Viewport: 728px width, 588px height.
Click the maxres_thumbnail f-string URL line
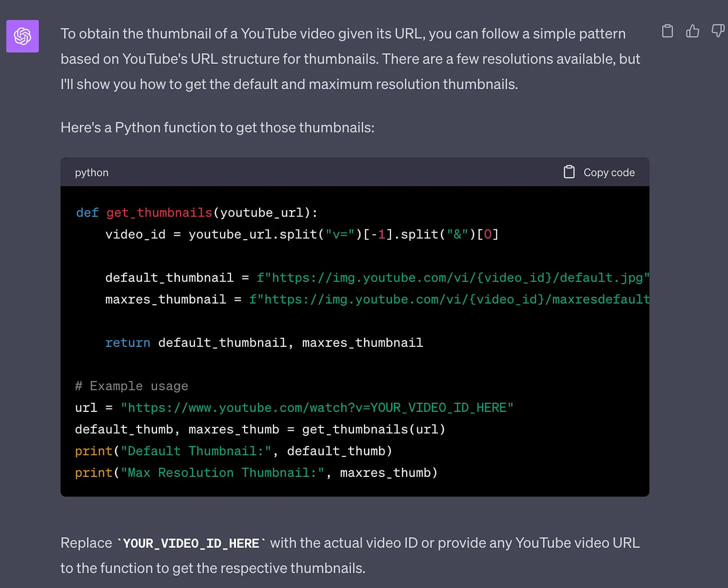pos(377,299)
